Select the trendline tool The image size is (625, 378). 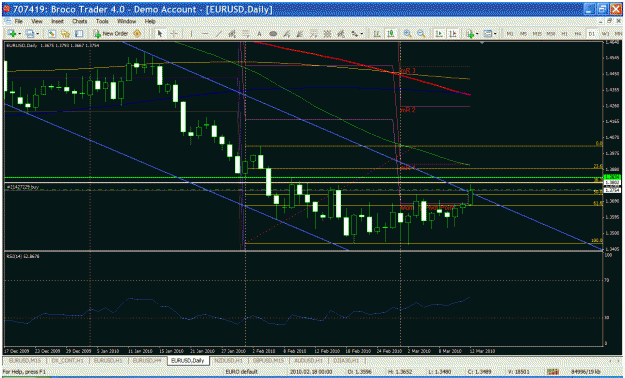click(x=218, y=34)
